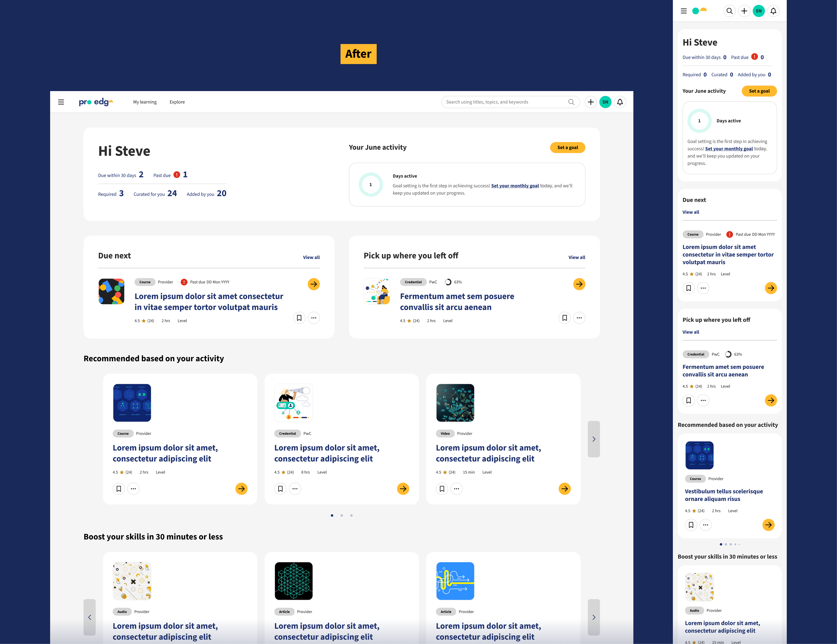Open the mobile search magnifier icon
The height and width of the screenshot is (644, 837).
click(729, 11)
